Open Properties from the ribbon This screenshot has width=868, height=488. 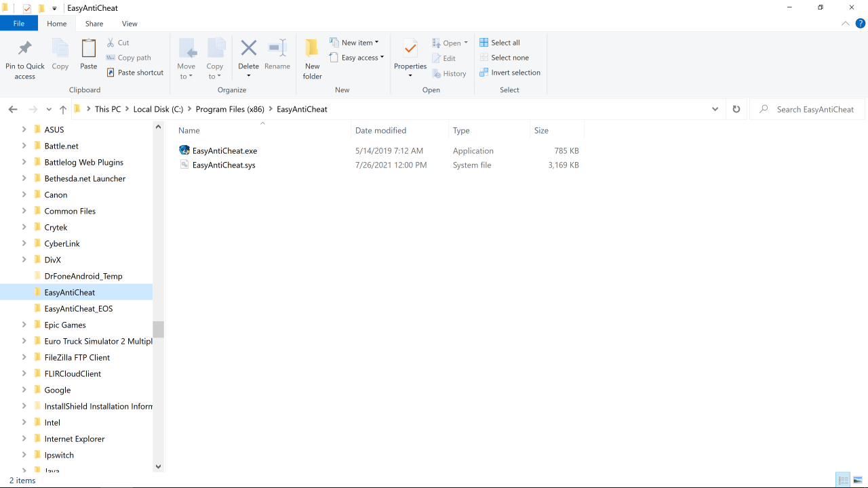click(410, 49)
